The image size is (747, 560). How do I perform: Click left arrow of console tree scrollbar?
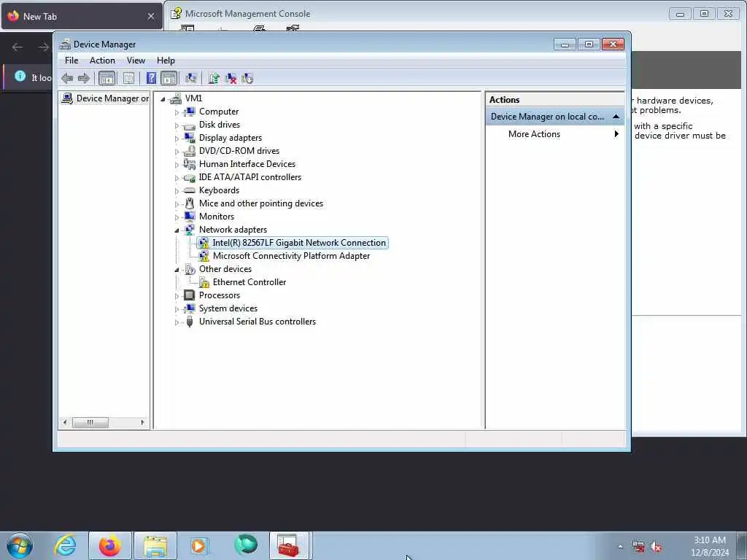tap(65, 422)
